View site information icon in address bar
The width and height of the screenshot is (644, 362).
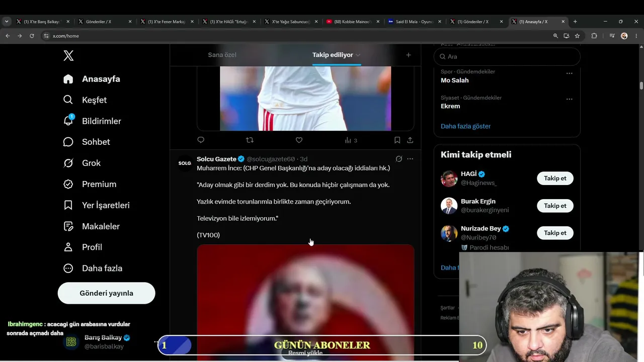46,36
